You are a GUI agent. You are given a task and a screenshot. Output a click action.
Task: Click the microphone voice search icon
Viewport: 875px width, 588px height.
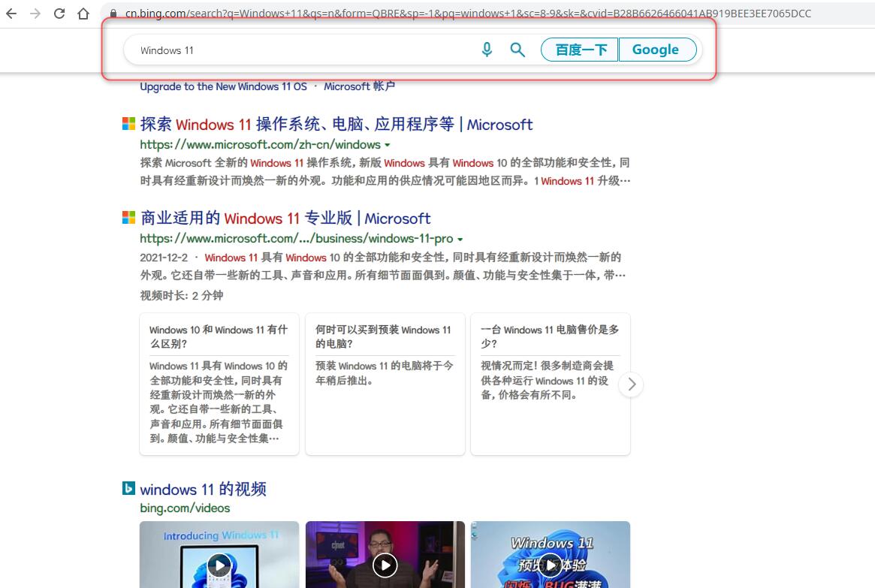click(x=487, y=50)
